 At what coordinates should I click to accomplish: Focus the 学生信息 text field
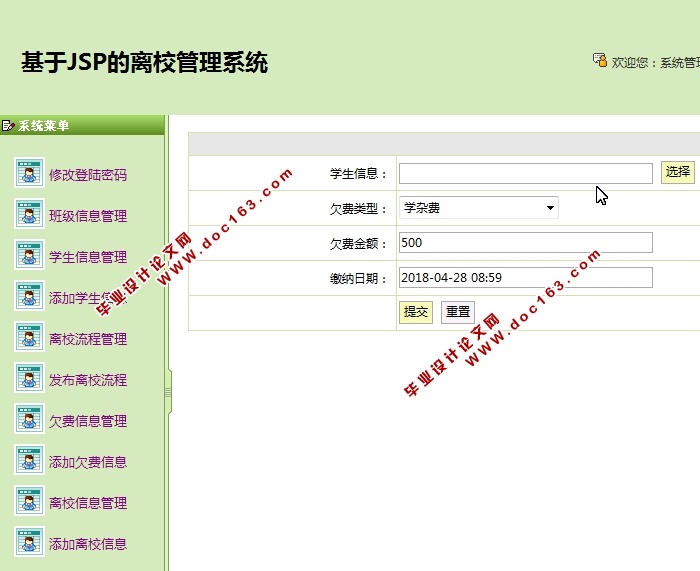pyautogui.click(x=525, y=173)
